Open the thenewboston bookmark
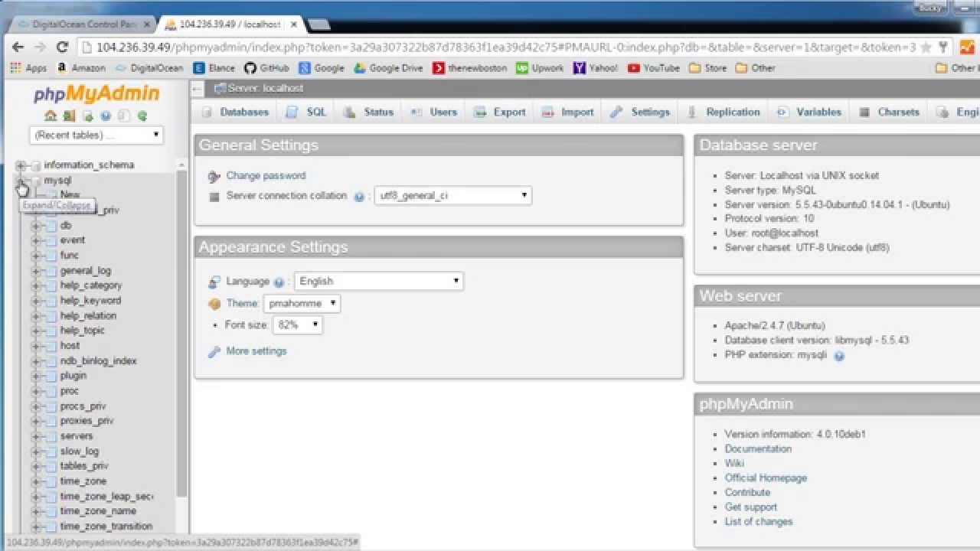This screenshot has width=980, height=551. (469, 68)
